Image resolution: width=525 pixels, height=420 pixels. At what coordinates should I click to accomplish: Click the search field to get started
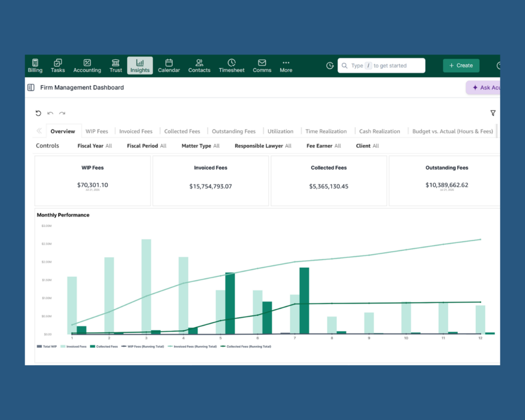(381, 66)
